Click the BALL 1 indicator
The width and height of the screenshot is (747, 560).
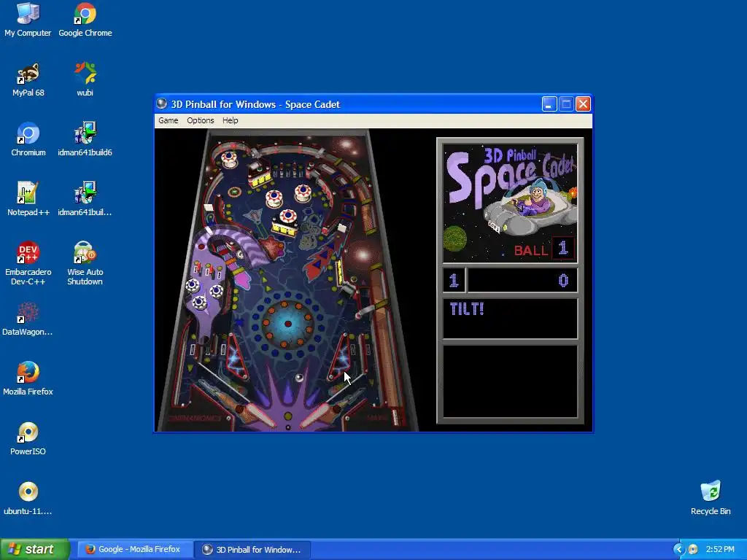(x=544, y=249)
